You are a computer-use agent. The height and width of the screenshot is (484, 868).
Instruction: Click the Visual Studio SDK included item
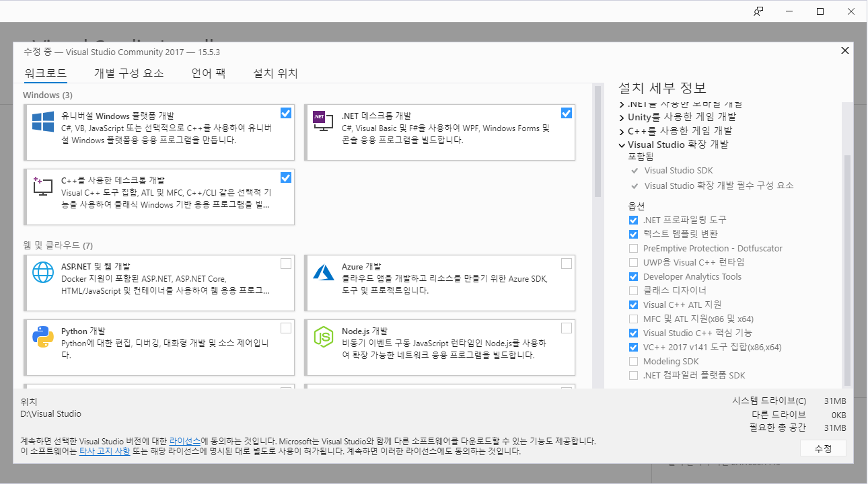678,171
